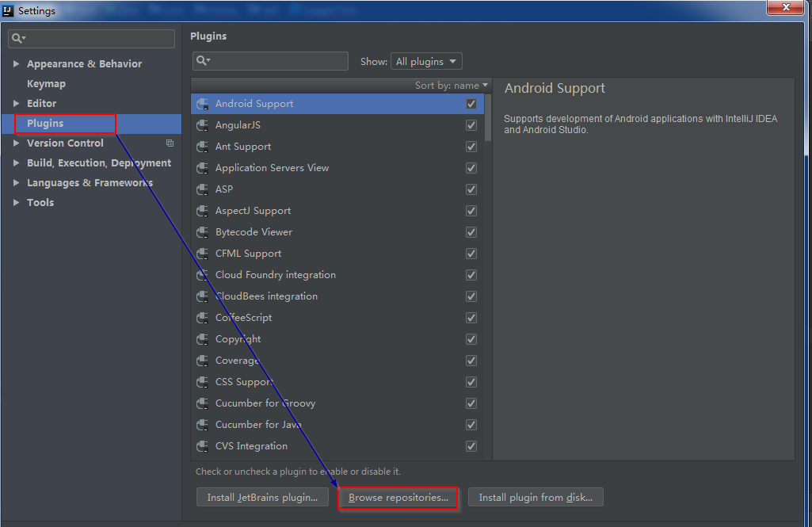Close the Settings window
The image size is (812, 527).
[786, 7]
